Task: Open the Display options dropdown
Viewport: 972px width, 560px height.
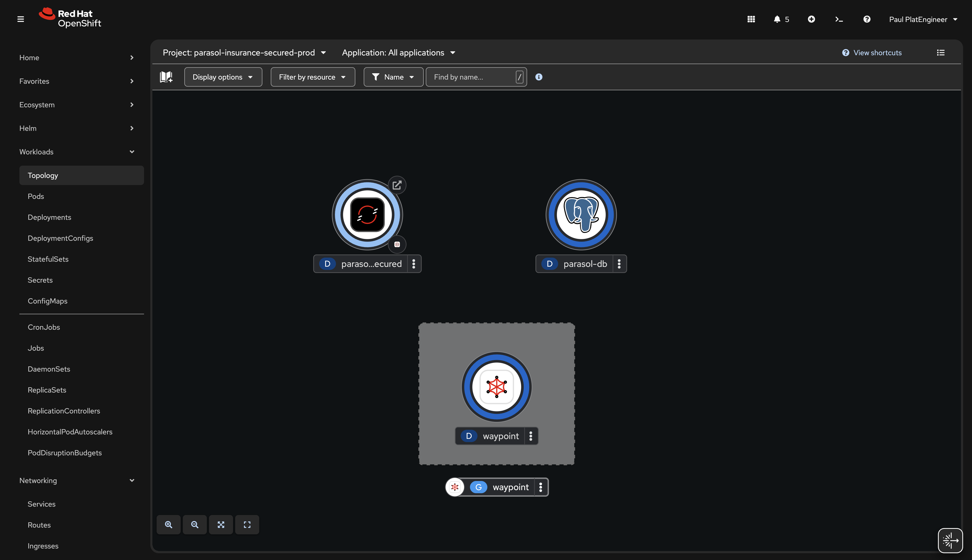Action: (x=223, y=76)
